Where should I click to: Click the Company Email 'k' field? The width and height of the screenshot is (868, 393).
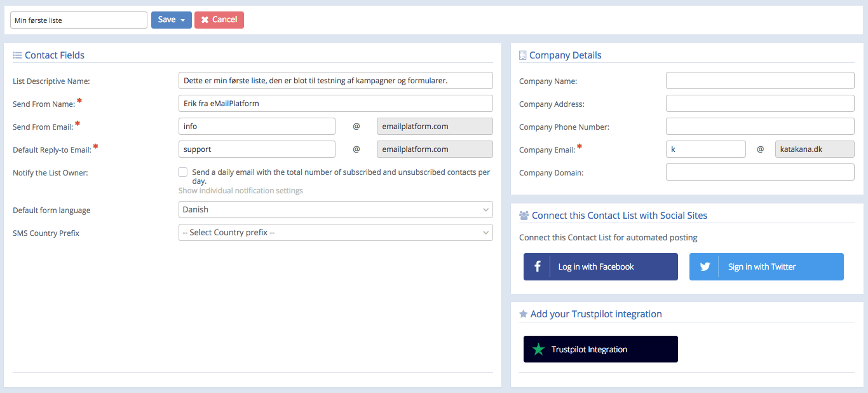pos(706,149)
